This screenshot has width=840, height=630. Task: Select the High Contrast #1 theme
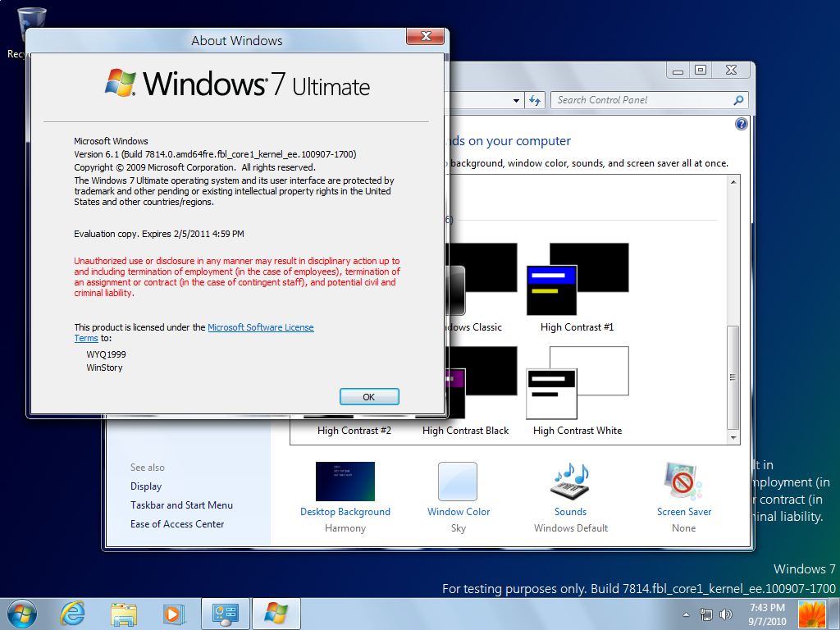577,288
